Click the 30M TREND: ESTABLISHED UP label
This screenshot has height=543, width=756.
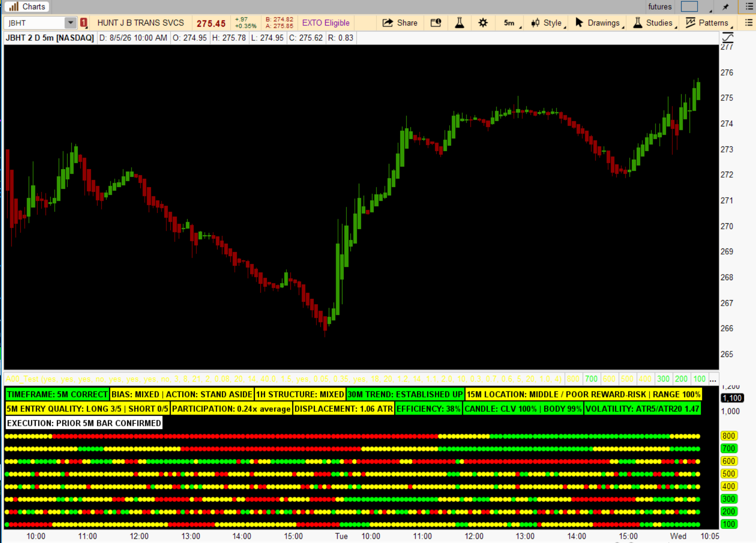405,395
